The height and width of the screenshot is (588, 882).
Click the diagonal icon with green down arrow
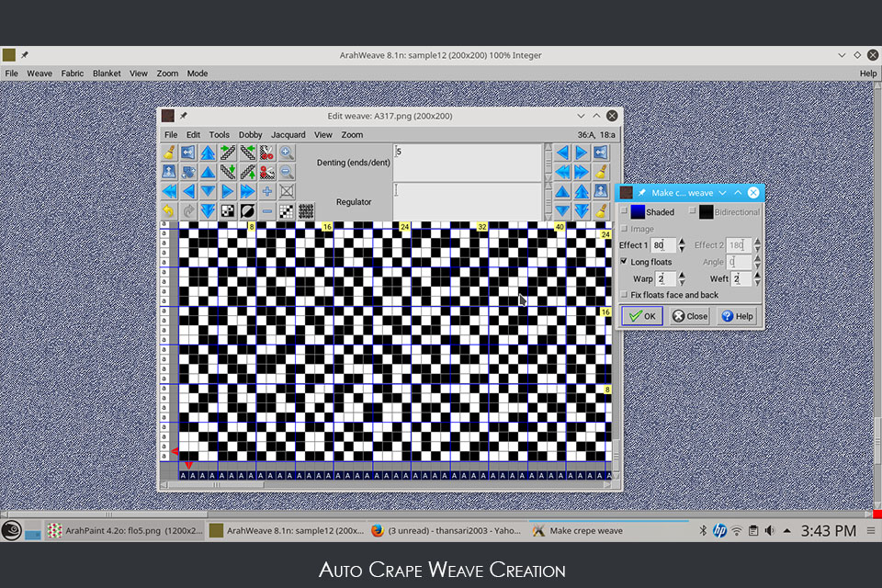point(228,172)
